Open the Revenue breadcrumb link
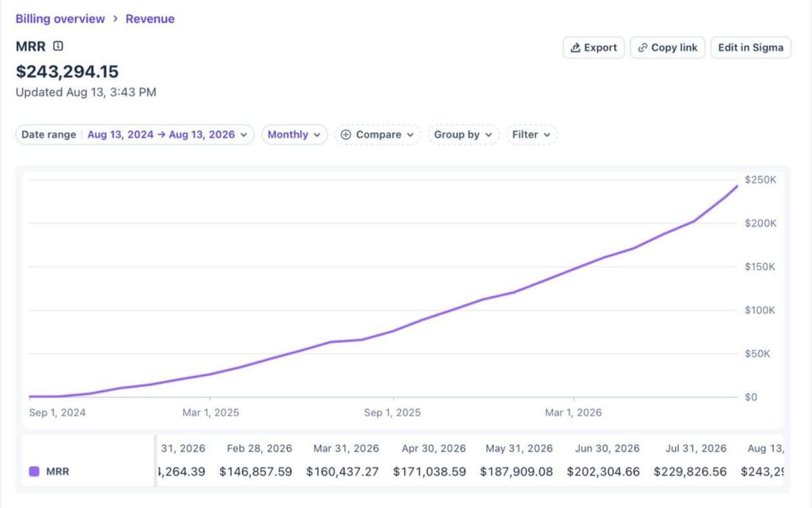This screenshot has width=812, height=508. (x=150, y=19)
